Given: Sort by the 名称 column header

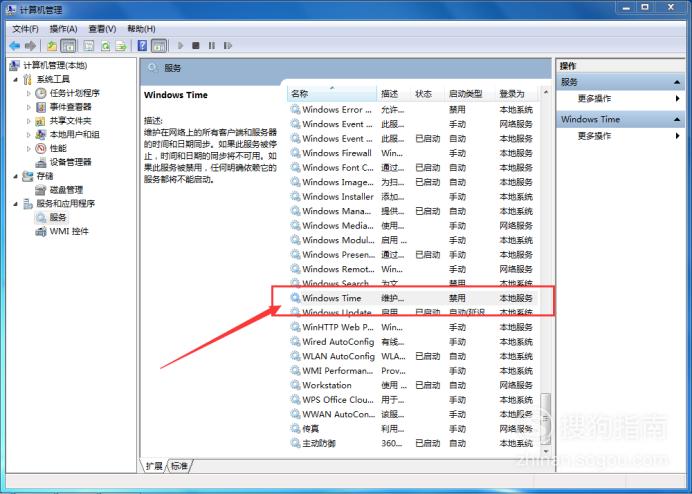Looking at the screenshot, I should pyautogui.click(x=332, y=94).
